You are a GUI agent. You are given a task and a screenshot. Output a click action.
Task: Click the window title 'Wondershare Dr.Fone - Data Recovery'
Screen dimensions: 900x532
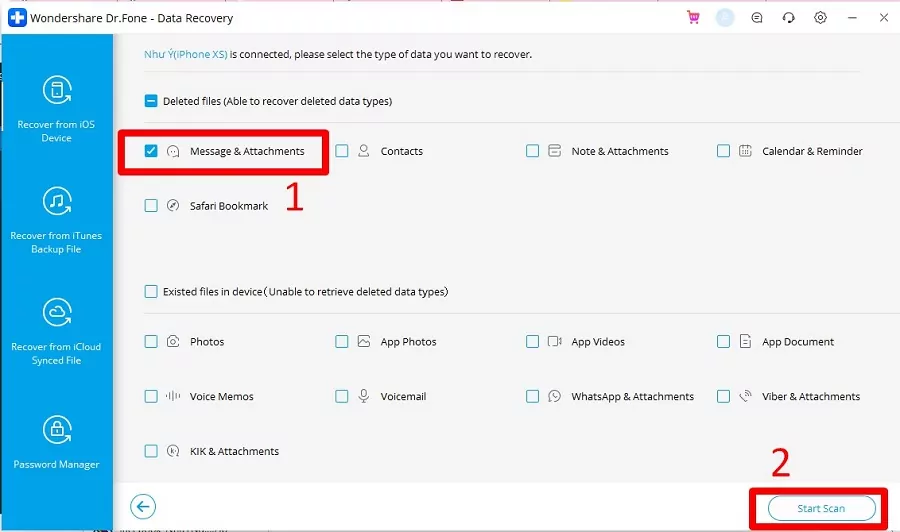click(131, 18)
